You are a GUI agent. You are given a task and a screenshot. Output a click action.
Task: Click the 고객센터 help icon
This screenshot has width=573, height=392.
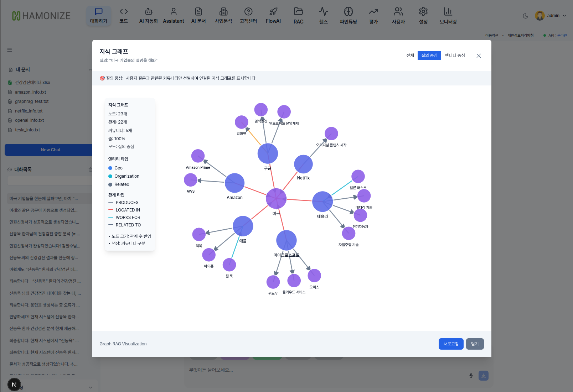248,15
